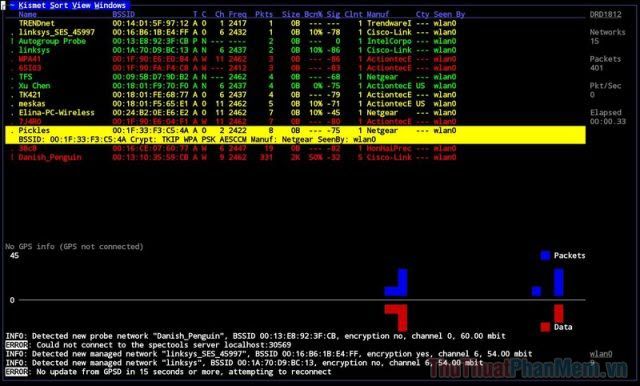The width and height of the screenshot is (640, 386).
Task: Click the Pkt/Sec label in the side panel
Action: [x=605, y=86]
